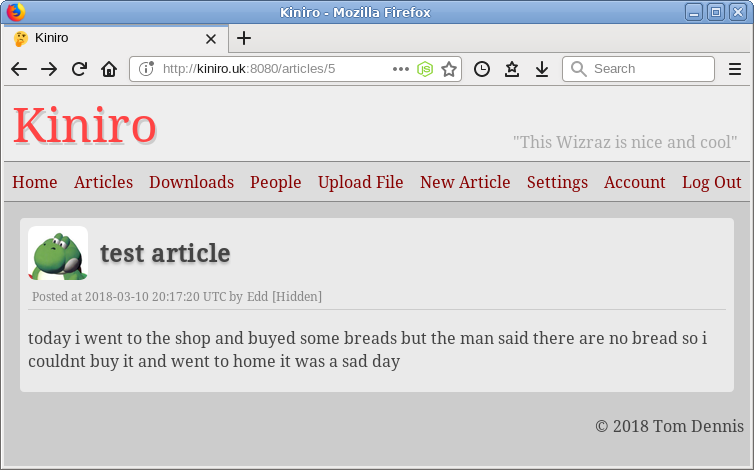Image resolution: width=754 pixels, height=470 pixels.
Task: Show site information for kiniro.uk
Action: point(146,69)
